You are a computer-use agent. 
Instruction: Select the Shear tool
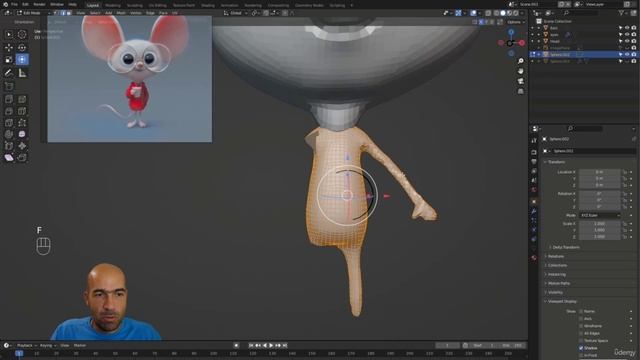(x=9, y=158)
